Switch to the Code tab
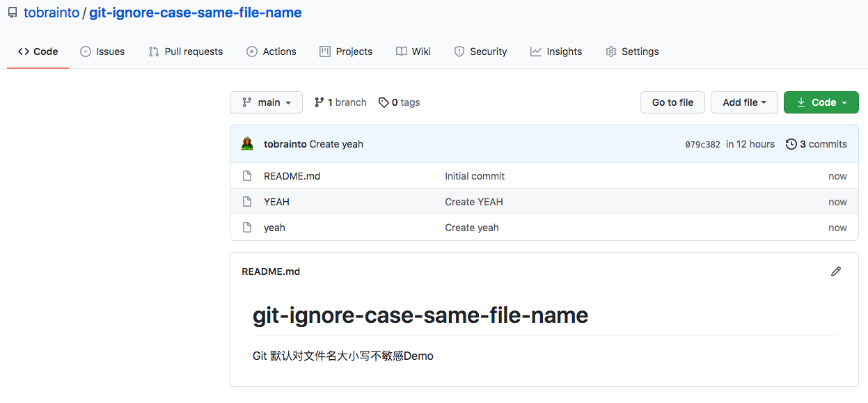Image resolution: width=868 pixels, height=403 pixels. (38, 52)
